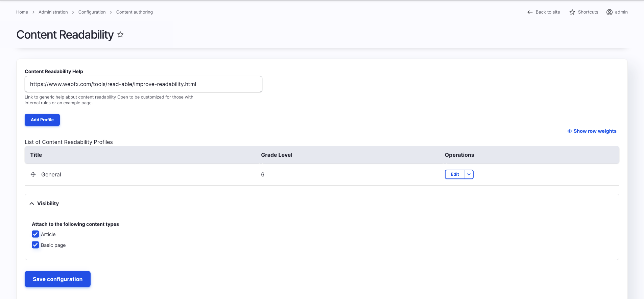This screenshot has height=299, width=644.
Task: Click Save configuration button
Action: click(57, 279)
